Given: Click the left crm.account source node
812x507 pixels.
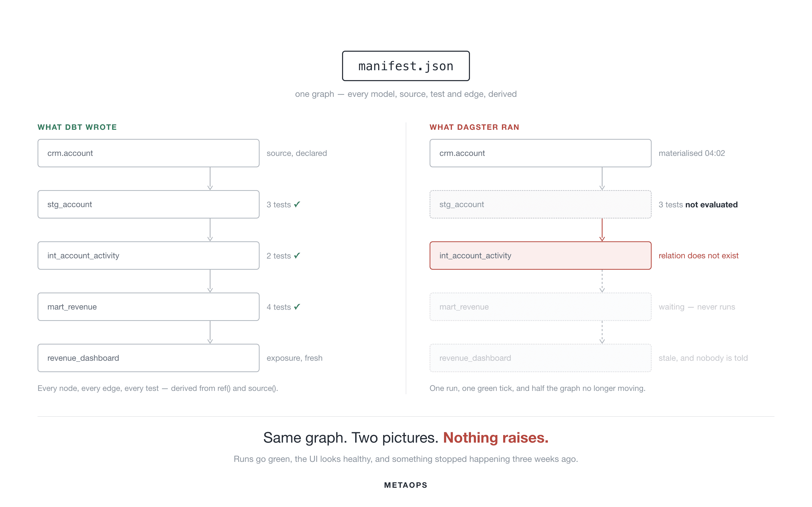Looking at the screenshot, I should [x=148, y=153].
